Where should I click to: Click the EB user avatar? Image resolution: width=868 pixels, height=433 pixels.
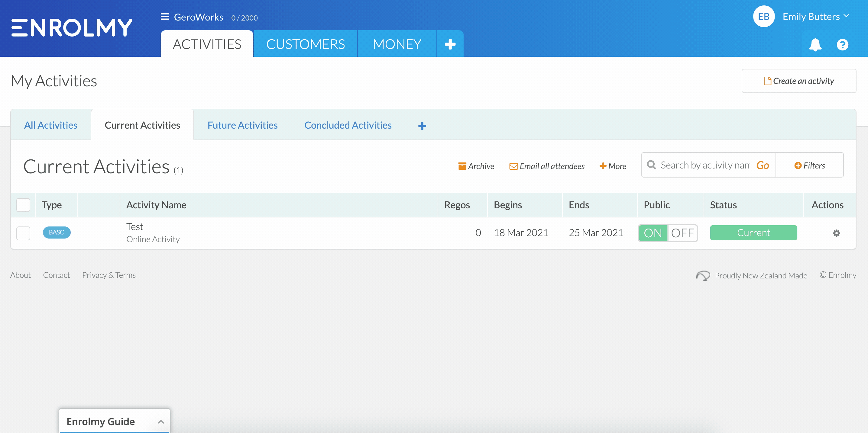pos(764,17)
